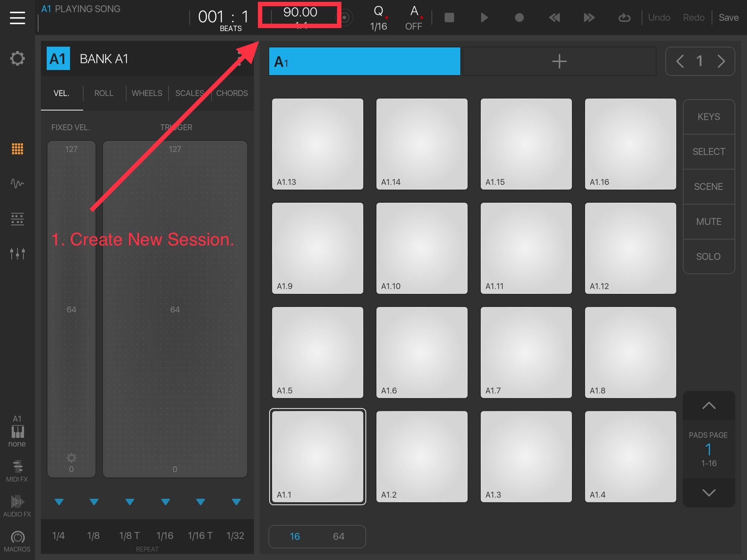Screen dimensions: 747x560
Task: Click Redo
Action: (x=693, y=17)
